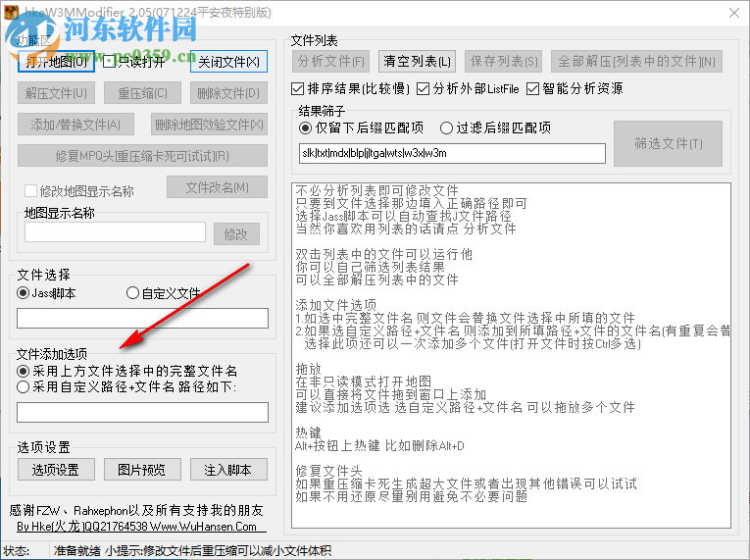Click the file list help text area
The image size is (750, 560).
click(x=511, y=355)
